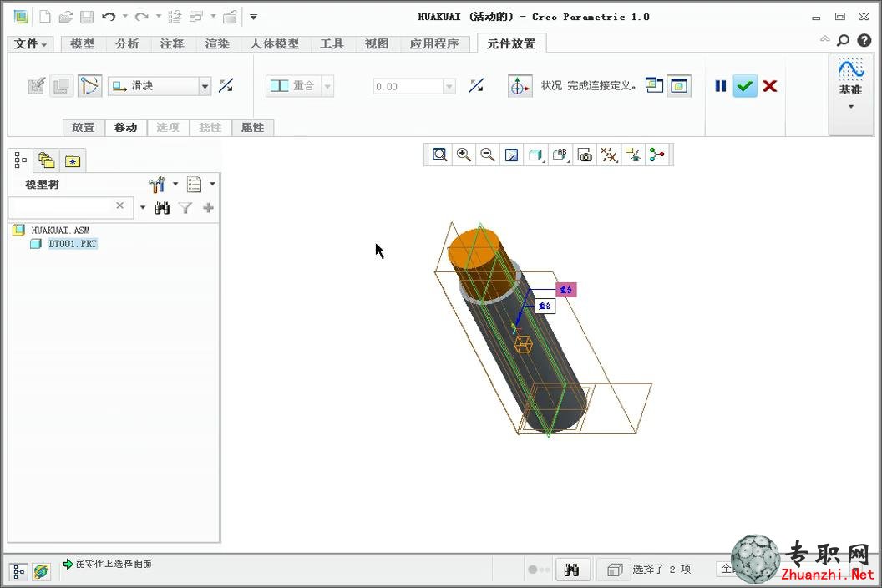Switch to the 应用程序 ribbon tab

pyautogui.click(x=434, y=44)
